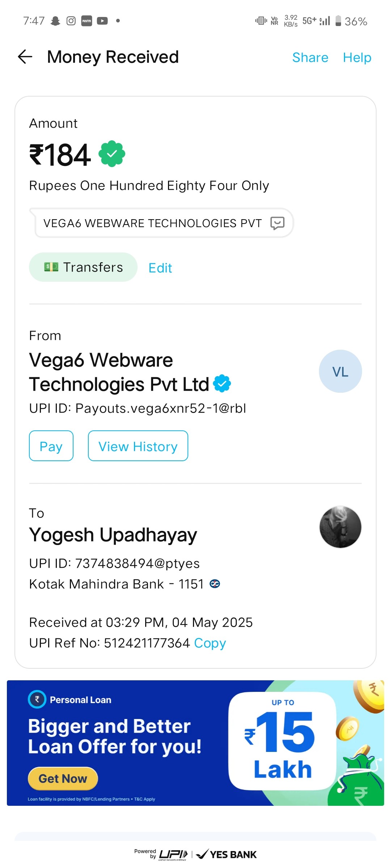The image size is (391, 868).
Task: Open the Help link
Action: [x=357, y=58]
